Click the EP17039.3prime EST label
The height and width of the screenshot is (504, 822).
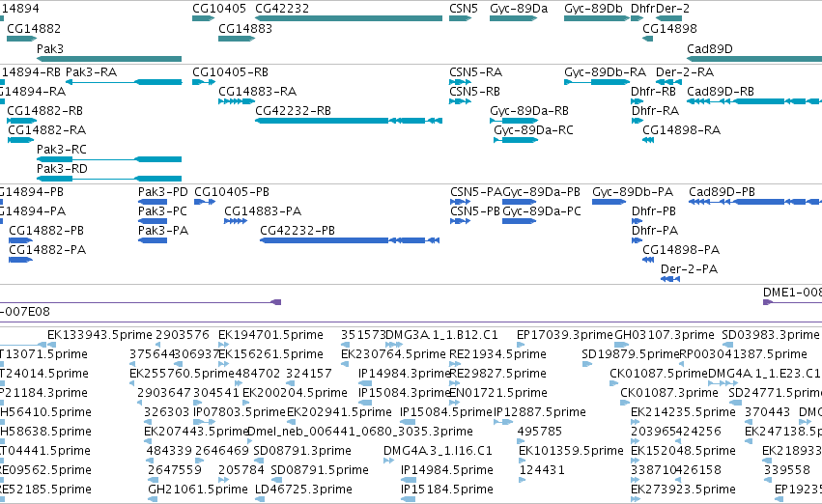tap(565, 335)
